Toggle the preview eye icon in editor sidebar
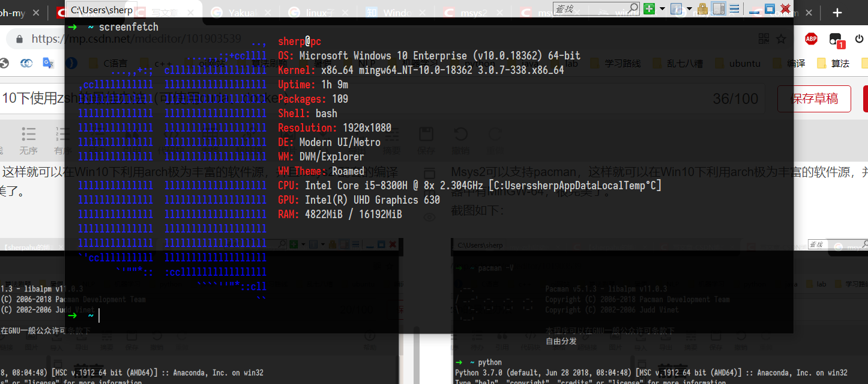 click(x=429, y=217)
